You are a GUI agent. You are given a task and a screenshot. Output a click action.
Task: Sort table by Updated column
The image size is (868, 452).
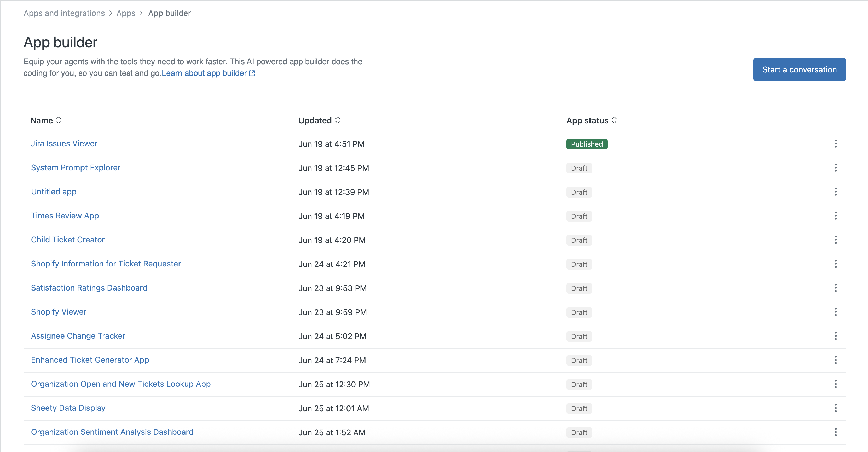click(x=320, y=120)
